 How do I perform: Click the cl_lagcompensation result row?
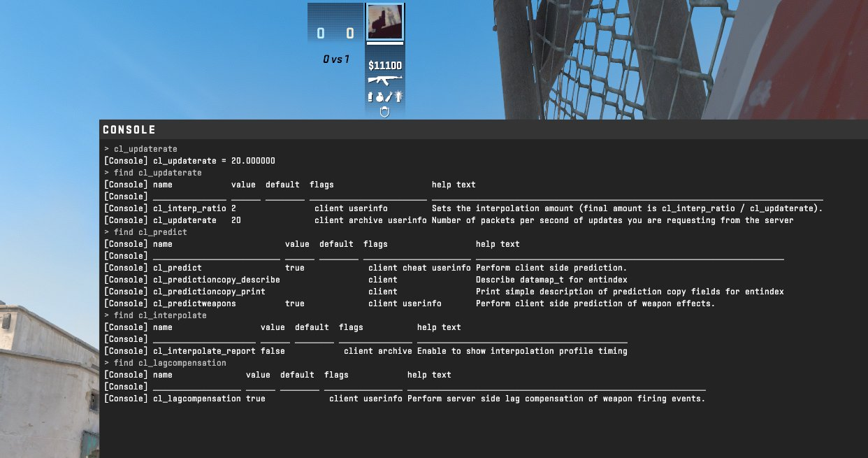click(x=405, y=399)
